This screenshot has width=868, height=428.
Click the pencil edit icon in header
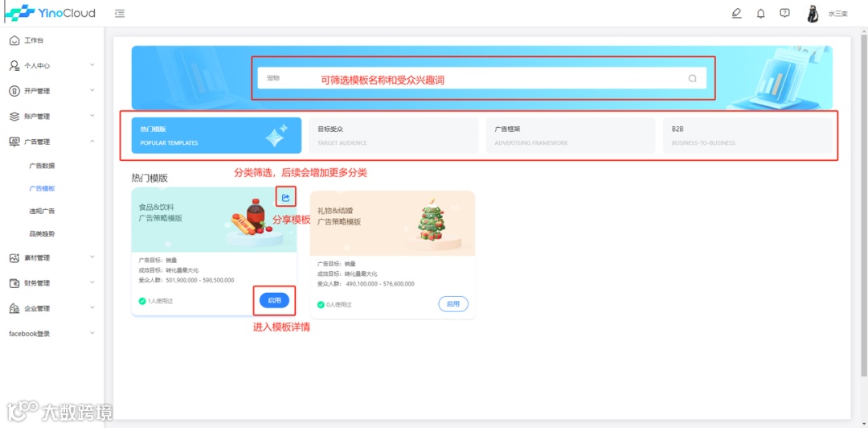click(x=736, y=14)
